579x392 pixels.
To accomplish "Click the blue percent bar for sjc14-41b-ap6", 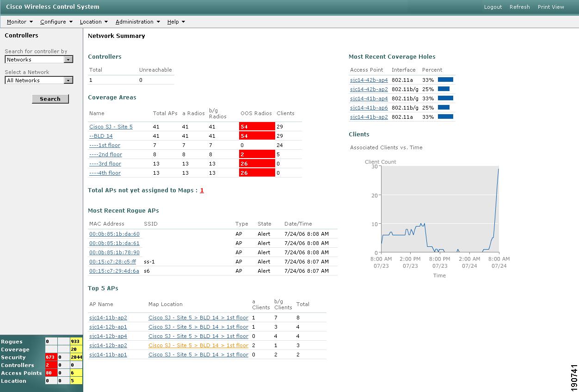I will [443, 107].
